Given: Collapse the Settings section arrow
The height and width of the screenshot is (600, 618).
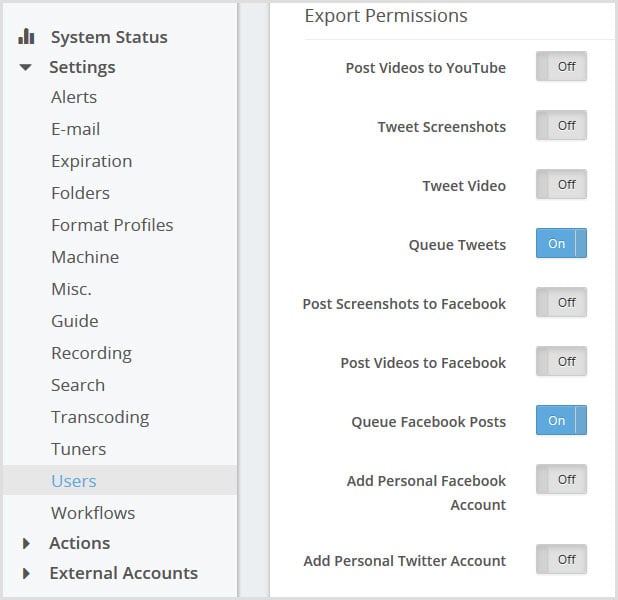Looking at the screenshot, I should 26,68.
